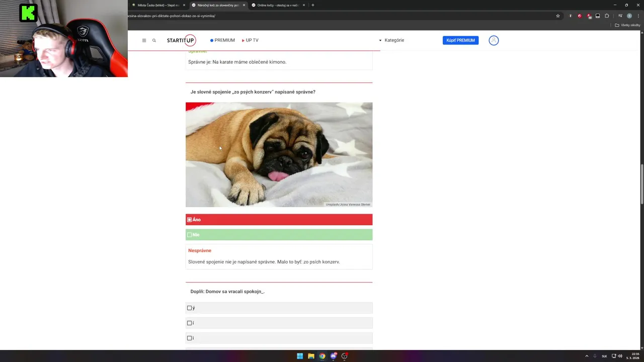
Task: Check the 'ý' answer option
Action: [x=190, y=308]
